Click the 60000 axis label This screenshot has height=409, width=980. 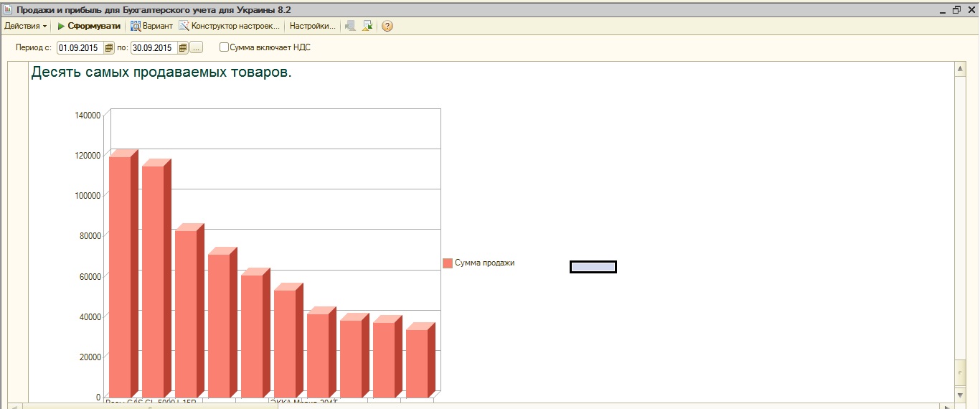pos(90,276)
